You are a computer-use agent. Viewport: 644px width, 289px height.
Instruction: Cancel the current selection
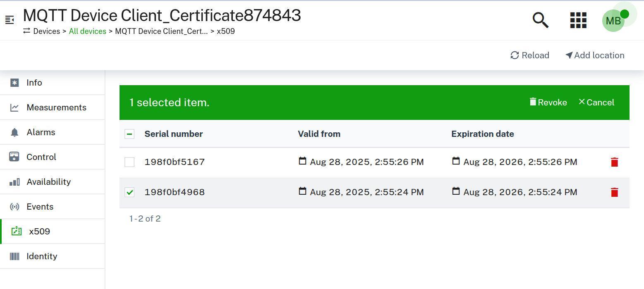point(596,102)
